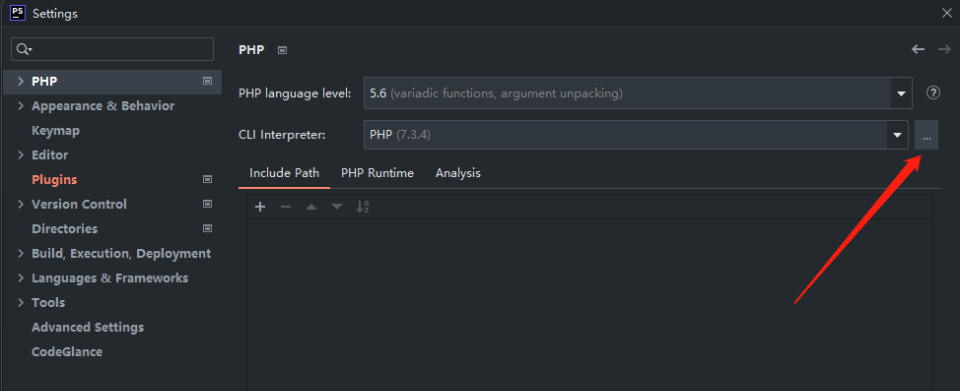The height and width of the screenshot is (391, 960).
Task: Select Languages & Frameworks category
Action: [x=110, y=278]
